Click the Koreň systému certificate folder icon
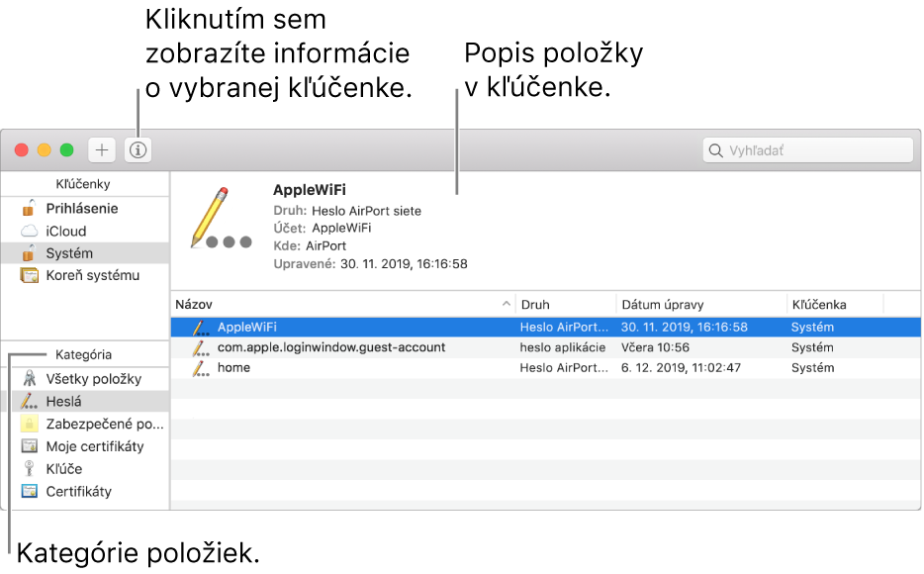The image size is (924, 574). coord(29,275)
